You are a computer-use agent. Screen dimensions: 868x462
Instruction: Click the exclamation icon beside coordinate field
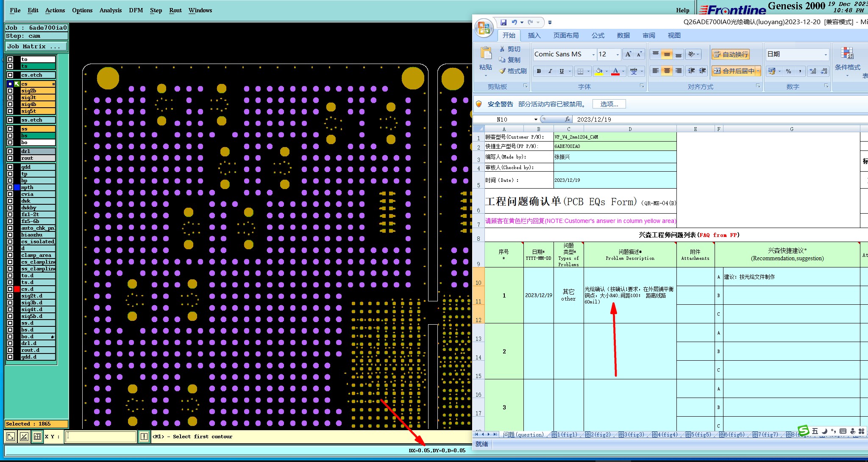tap(144, 436)
